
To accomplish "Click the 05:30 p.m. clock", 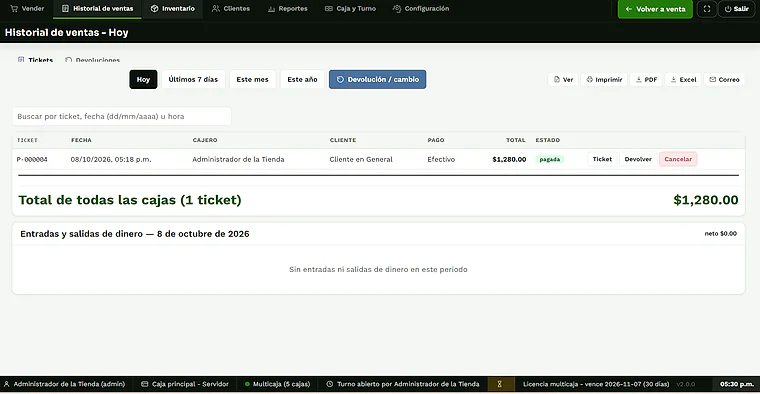I will pyautogui.click(x=736, y=384).
